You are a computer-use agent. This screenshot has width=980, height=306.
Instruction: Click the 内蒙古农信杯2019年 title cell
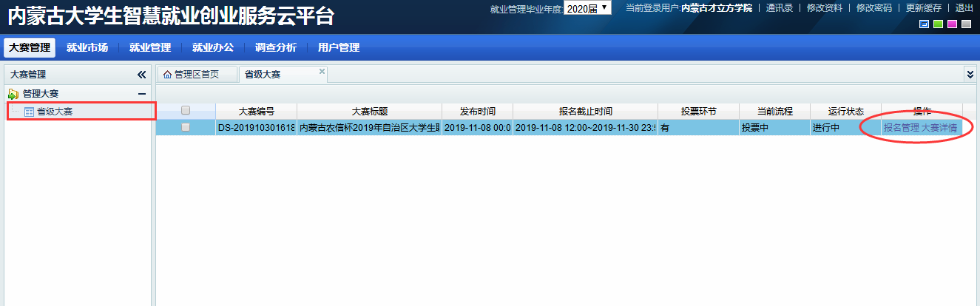click(369, 127)
